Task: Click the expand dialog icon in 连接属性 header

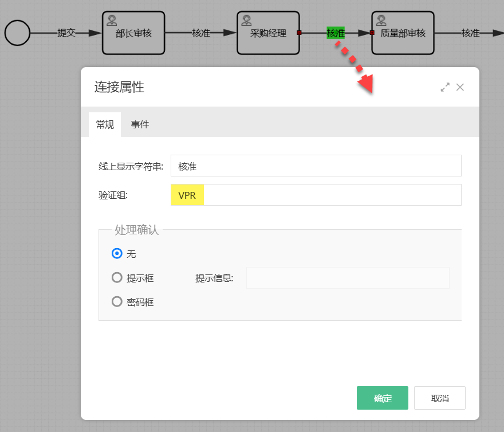Action: pyautogui.click(x=445, y=87)
